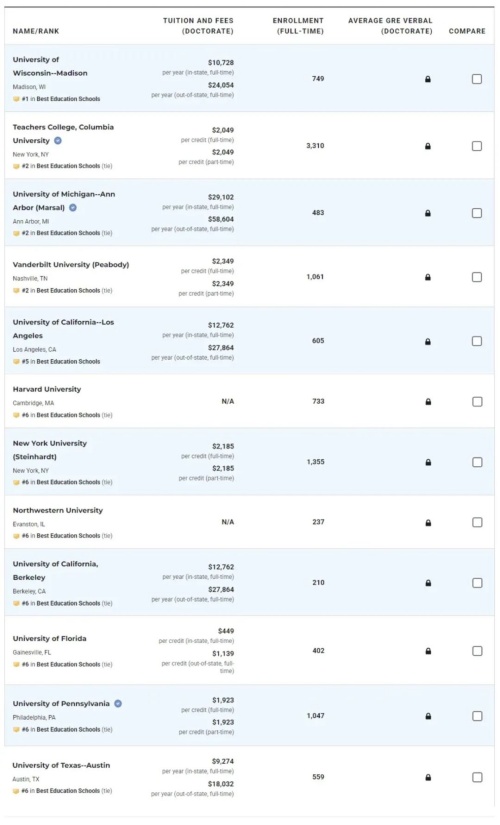Image resolution: width=500 pixels, height=825 pixels.
Task: Sort by Tuition and Fees column header
Action: [198, 26]
